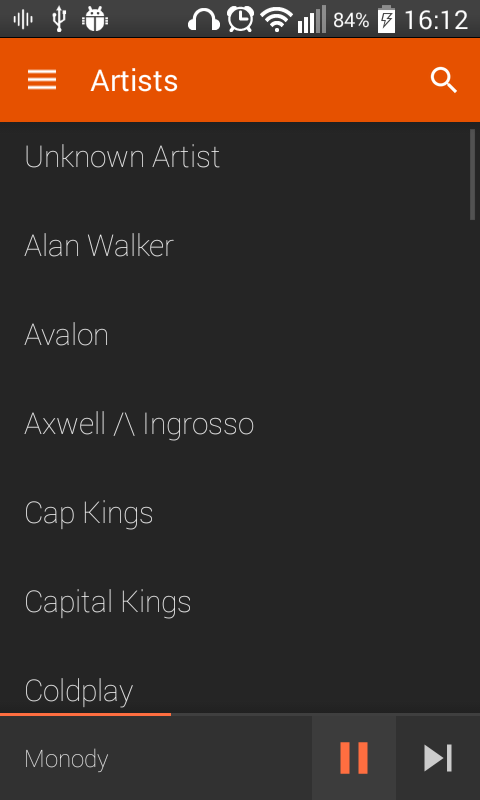The width and height of the screenshot is (480, 800).
Task: Click the artist list scrollbar
Action: (x=472, y=174)
